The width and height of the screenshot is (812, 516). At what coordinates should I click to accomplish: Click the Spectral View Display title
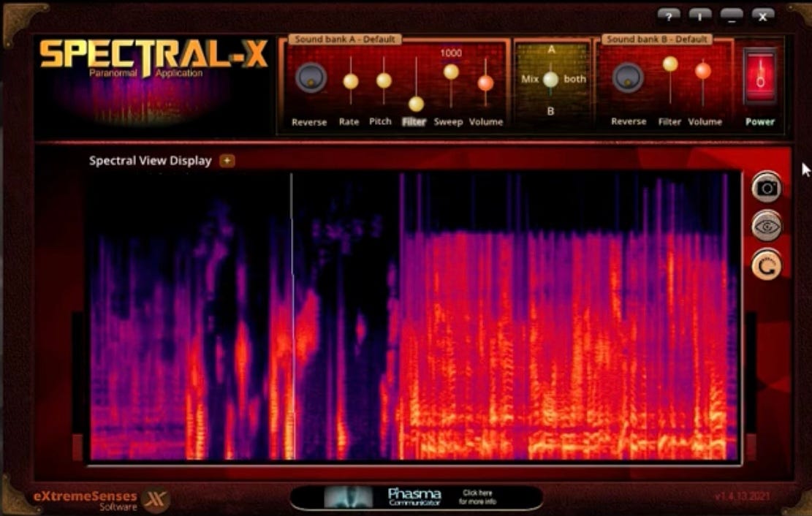[150, 161]
